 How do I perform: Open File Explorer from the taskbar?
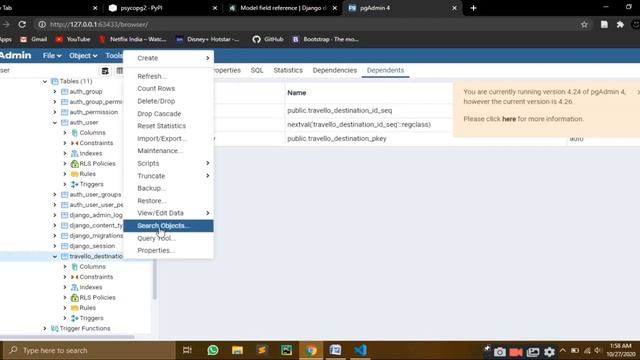pyautogui.click(x=237, y=350)
